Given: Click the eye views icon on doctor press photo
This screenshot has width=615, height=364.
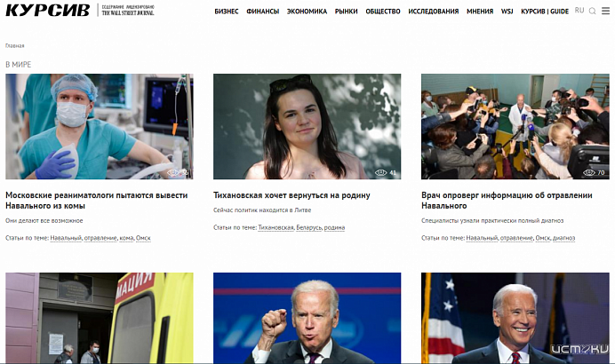Looking at the screenshot, I should (x=588, y=172).
